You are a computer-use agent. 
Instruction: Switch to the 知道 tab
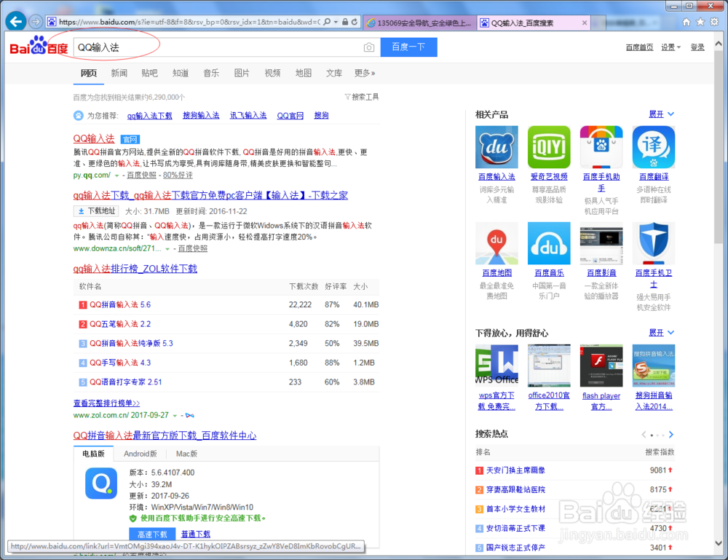point(181,74)
